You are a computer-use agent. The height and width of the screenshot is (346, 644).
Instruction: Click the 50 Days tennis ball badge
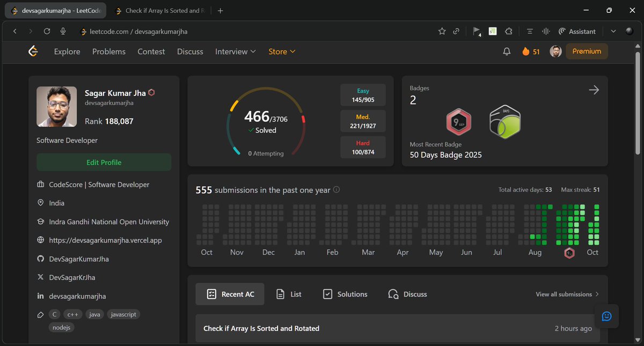pos(505,121)
